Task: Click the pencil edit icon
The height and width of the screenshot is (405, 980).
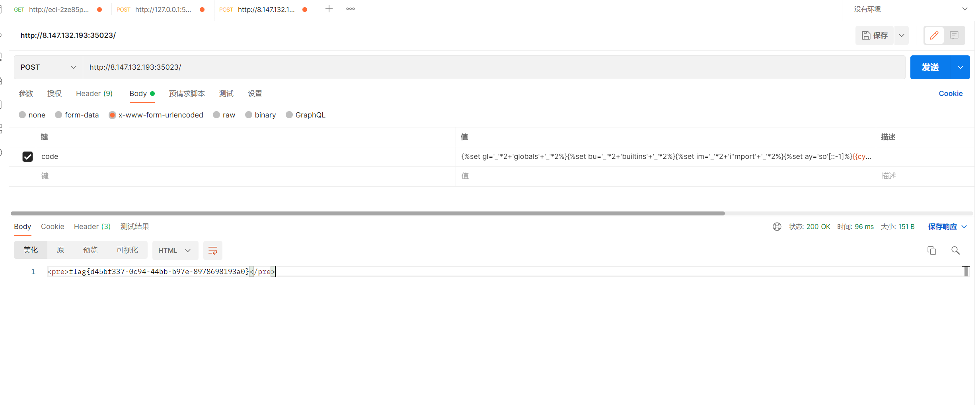Action: click(x=934, y=35)
